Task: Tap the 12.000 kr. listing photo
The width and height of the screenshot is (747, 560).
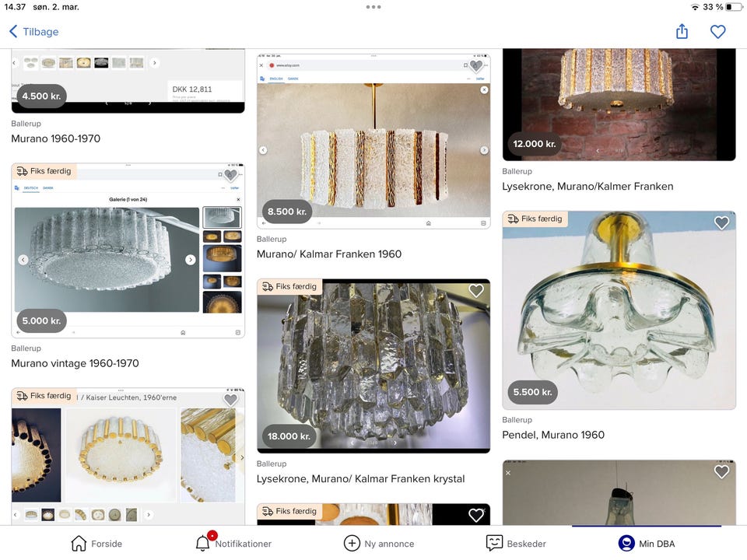Action: pyautogui.click(x=619, y=101)
